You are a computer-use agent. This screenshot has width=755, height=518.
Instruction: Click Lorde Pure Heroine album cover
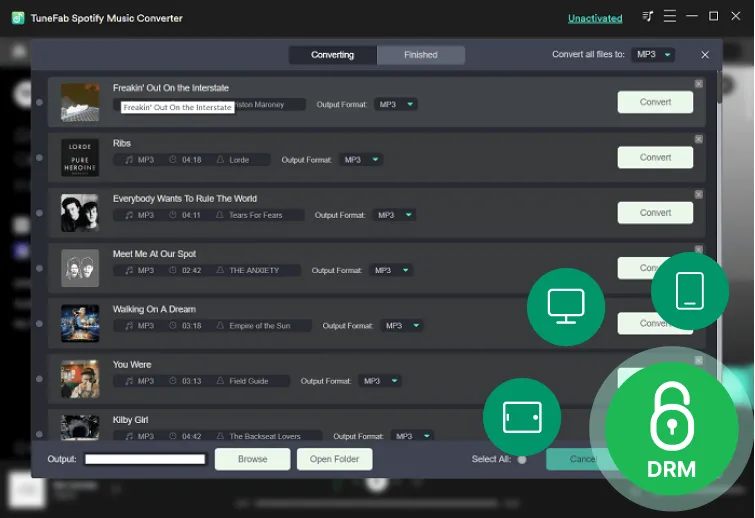coord(80,157)
